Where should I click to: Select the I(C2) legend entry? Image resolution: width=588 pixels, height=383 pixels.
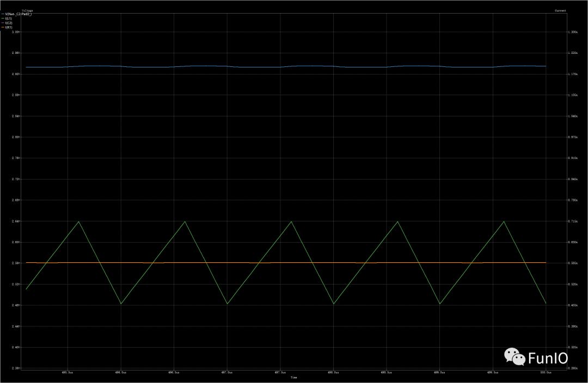[7, 23]
